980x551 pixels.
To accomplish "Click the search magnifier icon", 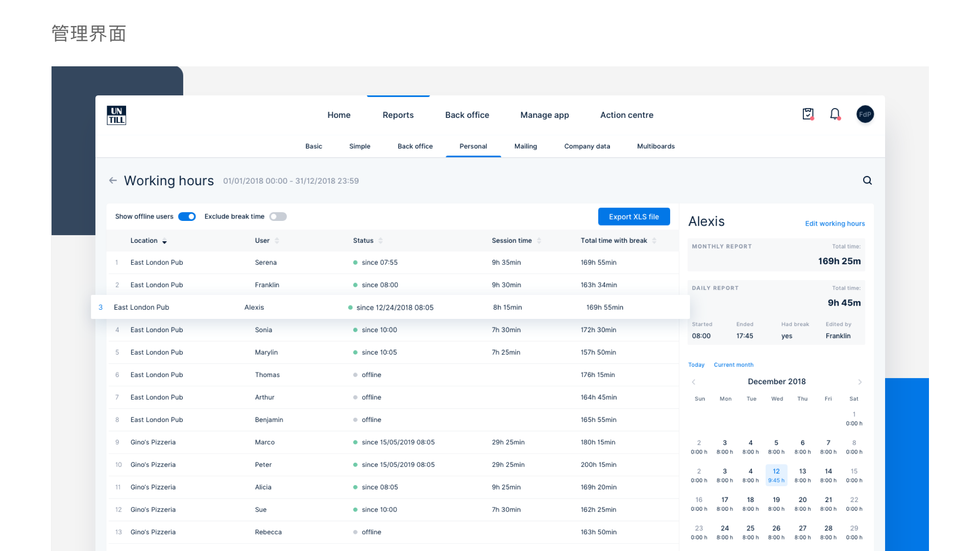I will 867,180.
